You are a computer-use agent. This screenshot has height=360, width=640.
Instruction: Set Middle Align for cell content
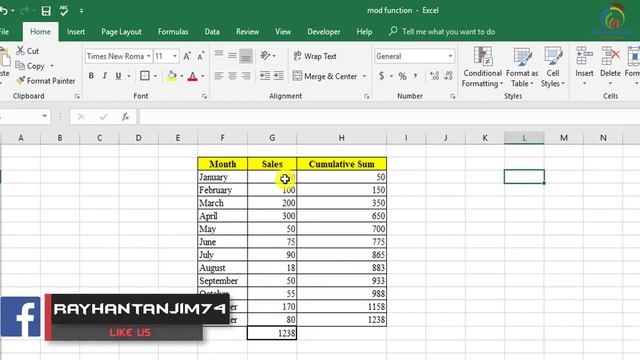point(232,56)
